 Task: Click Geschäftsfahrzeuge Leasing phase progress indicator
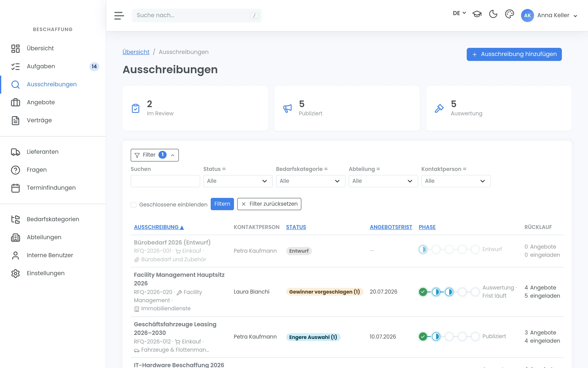click(x=449, y=337)
